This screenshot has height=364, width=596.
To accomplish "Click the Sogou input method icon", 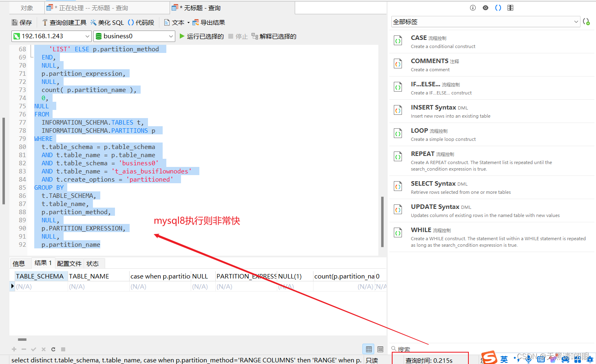I will (x=488, y=358).
